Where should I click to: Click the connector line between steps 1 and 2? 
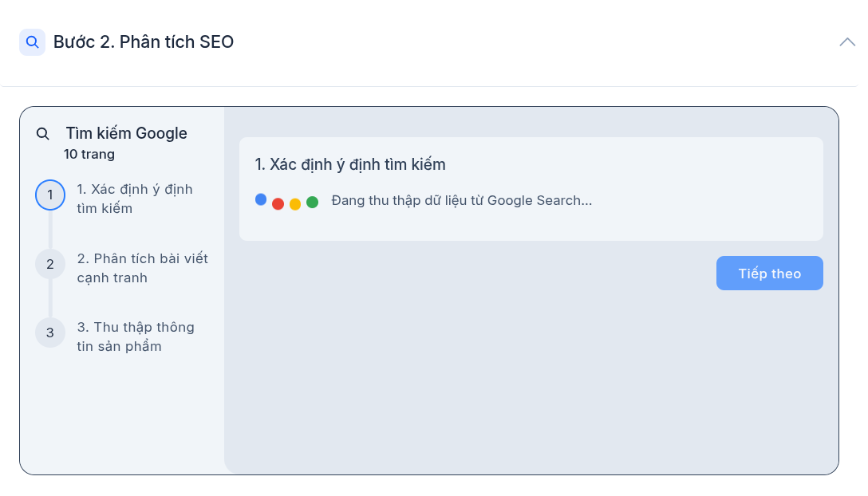(50, 230)
